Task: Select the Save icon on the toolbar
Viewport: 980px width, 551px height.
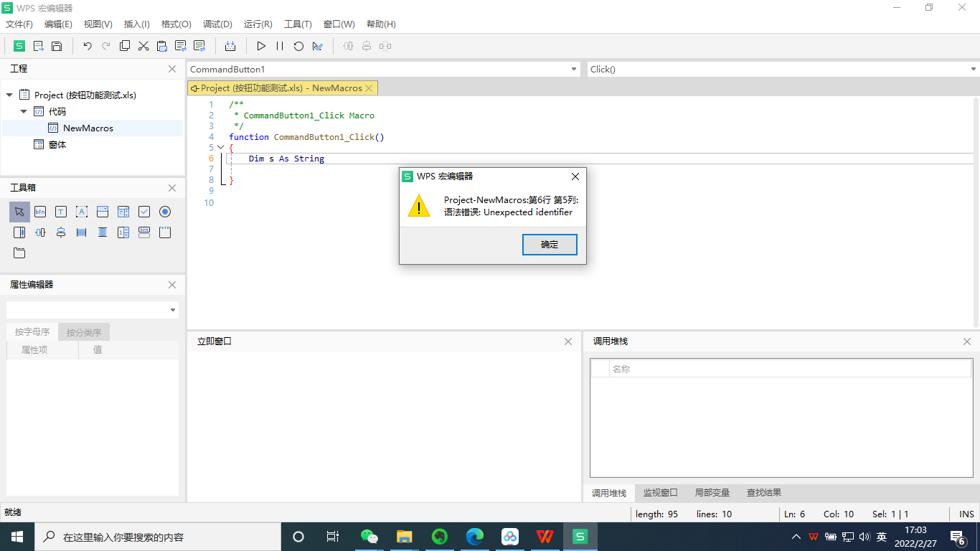Action: coord(57,46)
